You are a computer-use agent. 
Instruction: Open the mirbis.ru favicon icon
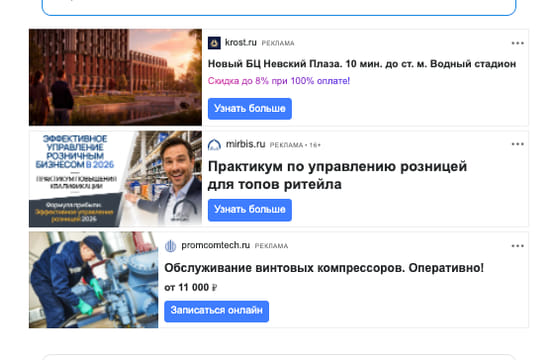point(214,144)
